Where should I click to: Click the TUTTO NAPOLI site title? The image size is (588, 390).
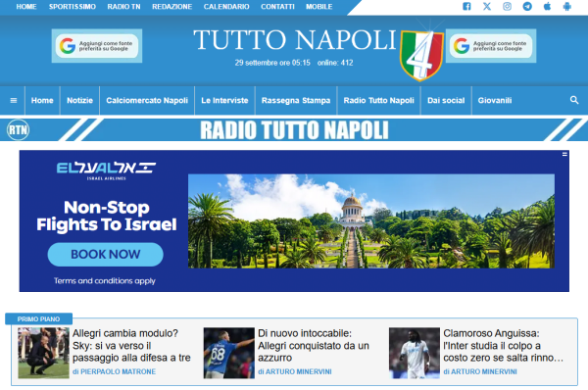(x=295, y=40)
